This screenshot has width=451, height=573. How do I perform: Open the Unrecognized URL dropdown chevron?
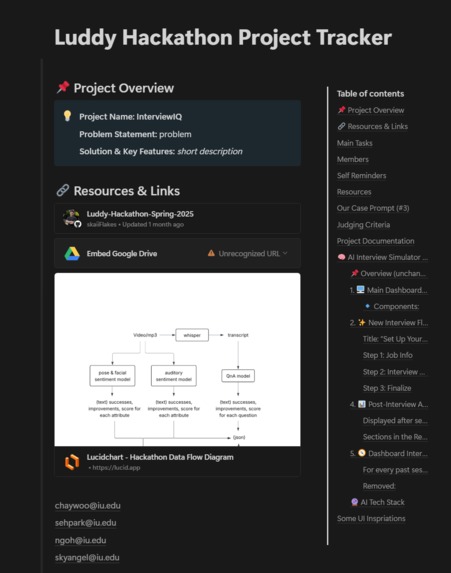click(x=285, y=253)
